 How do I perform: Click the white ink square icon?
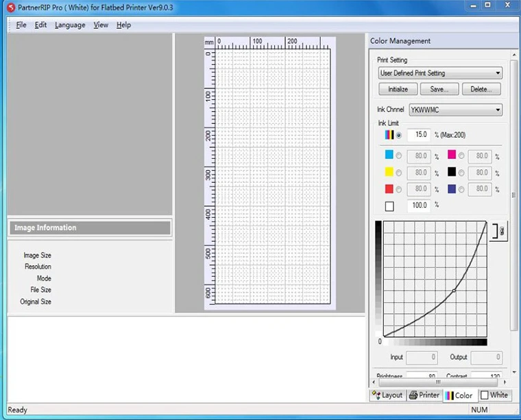[389, 206]
